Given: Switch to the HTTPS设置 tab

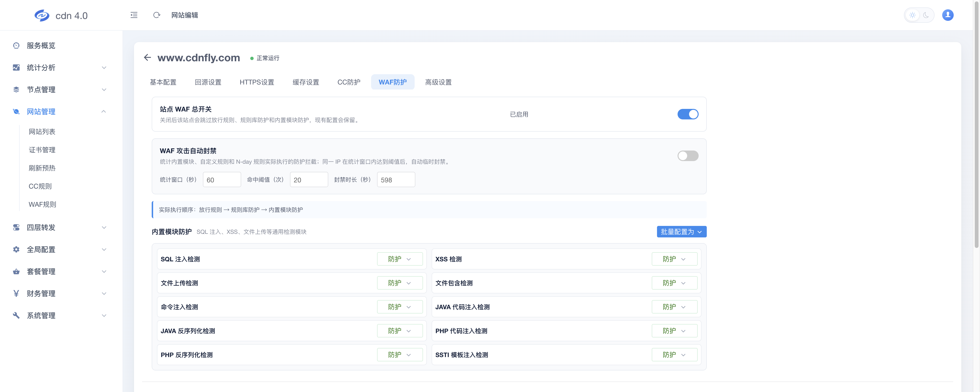Looking at the screenshot, I should (257, 82).
